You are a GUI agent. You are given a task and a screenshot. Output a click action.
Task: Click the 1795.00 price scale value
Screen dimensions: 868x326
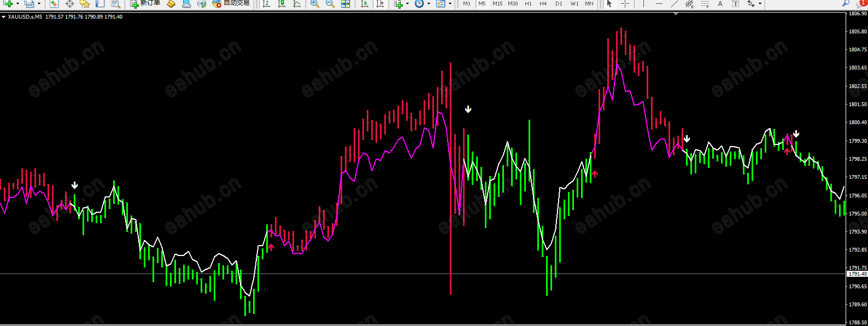click(x=858, y=214)
